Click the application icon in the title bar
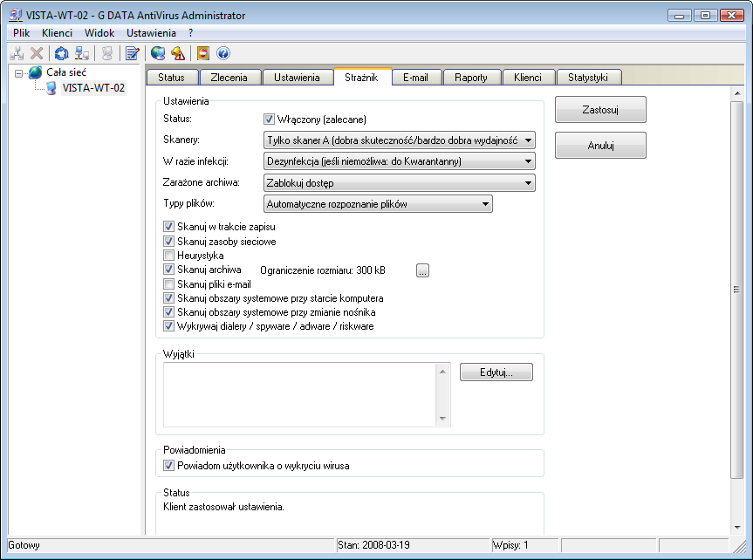 (x=16, y=16)
